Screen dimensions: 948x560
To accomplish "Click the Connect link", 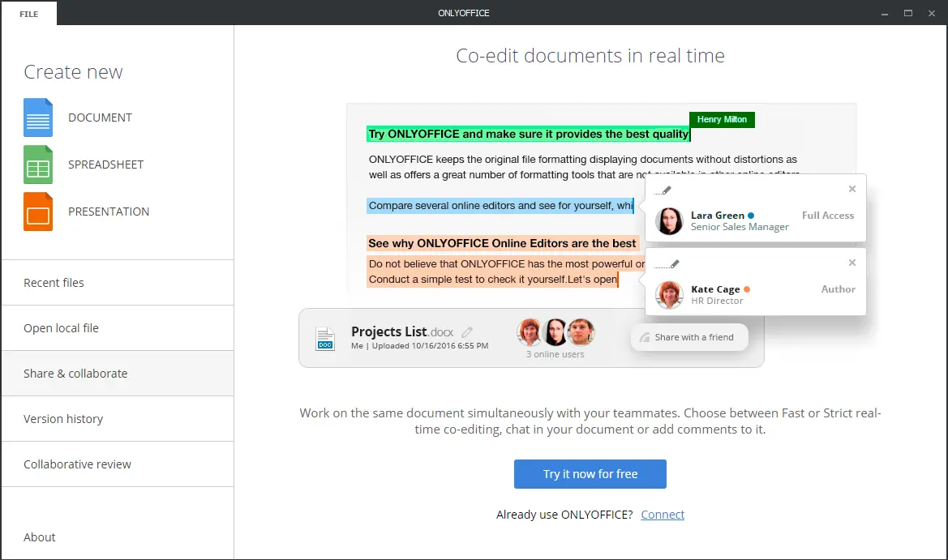I will pos(663,515).
